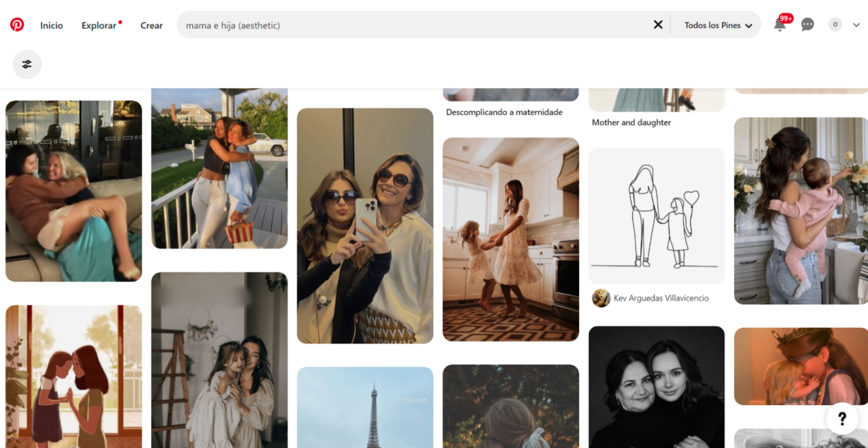Open the line drawing mother and child pin
The height and width of the screenshot is (448, 868).
[x=656, y=216]
